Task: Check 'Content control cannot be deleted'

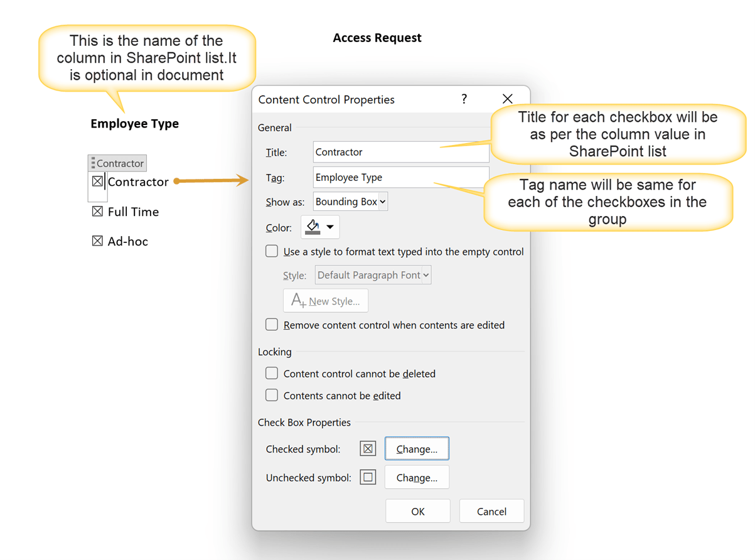Action: pyautogui.click(x=271, y=373)
